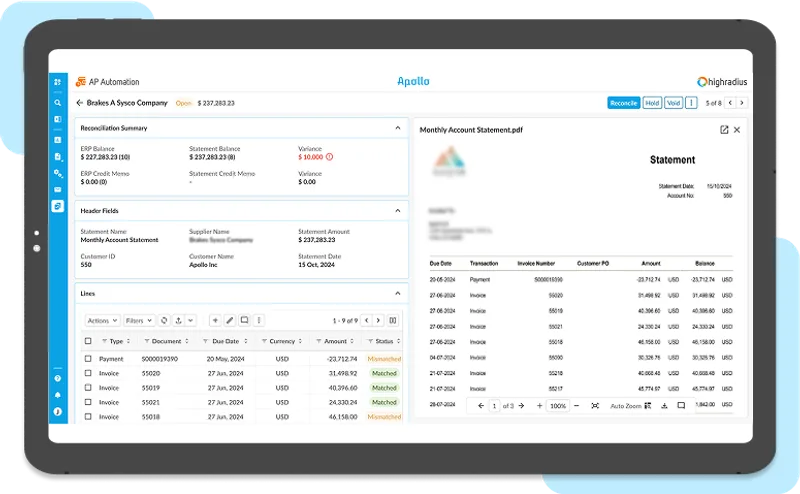Check the Payment 5000019390 row checkbox
This screenshot has width=800, height=494.
(88, 359)
